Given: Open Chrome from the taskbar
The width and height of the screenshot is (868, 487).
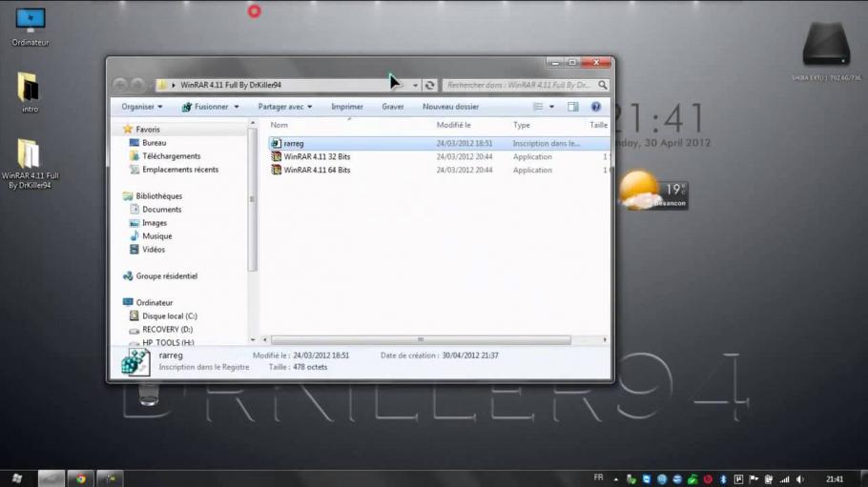Looking at the screenshot, I should [81, 478].
